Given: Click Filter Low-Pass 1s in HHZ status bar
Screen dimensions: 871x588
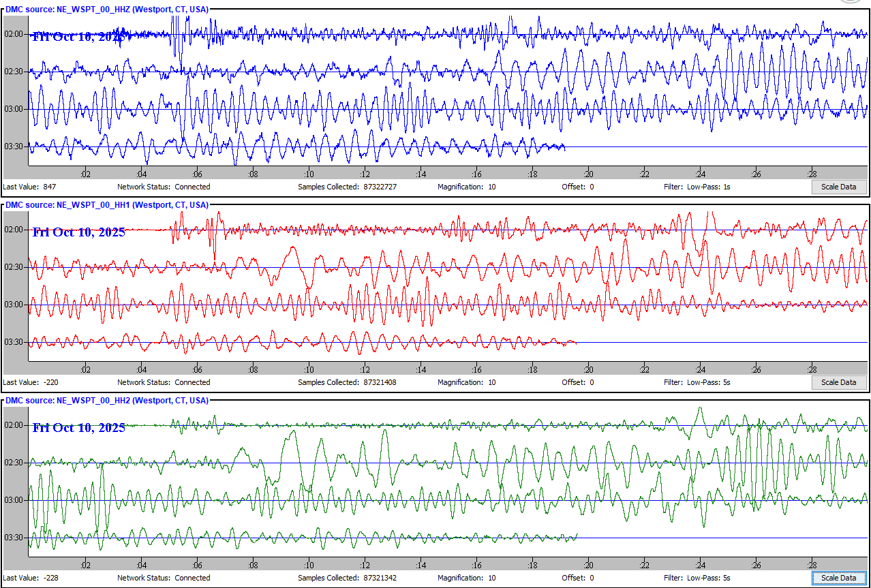Looking at the screenshot, I should pyautogui.click(x=697, y=187).
